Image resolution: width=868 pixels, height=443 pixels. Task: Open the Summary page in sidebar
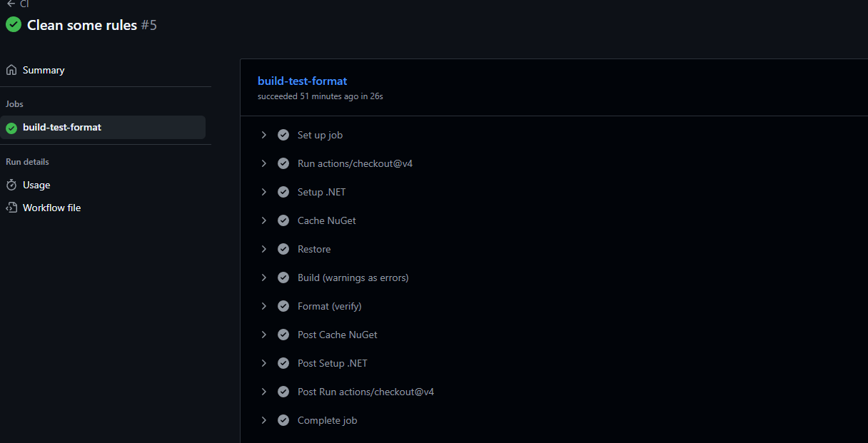(x=44, y=70)
